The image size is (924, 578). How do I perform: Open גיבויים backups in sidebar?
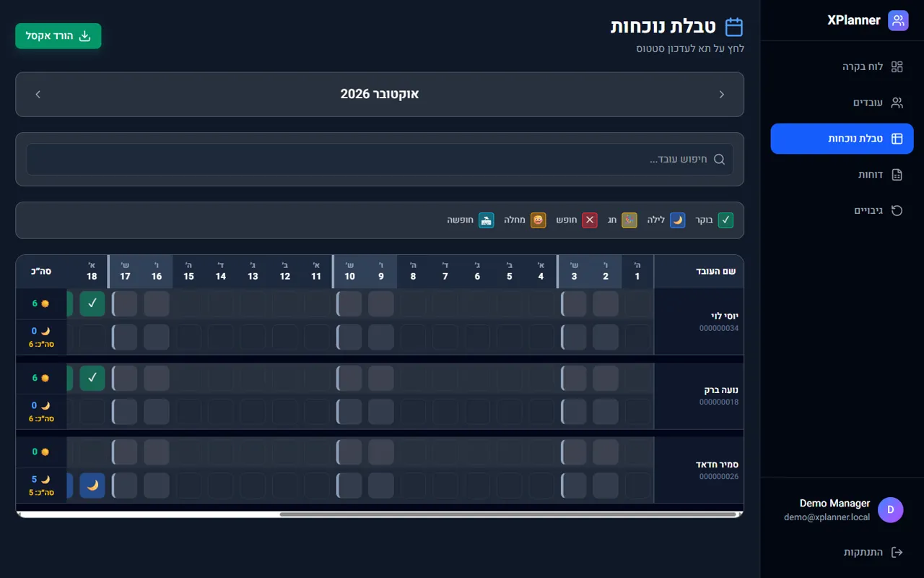pyautogui.click(x=842, y=210)
